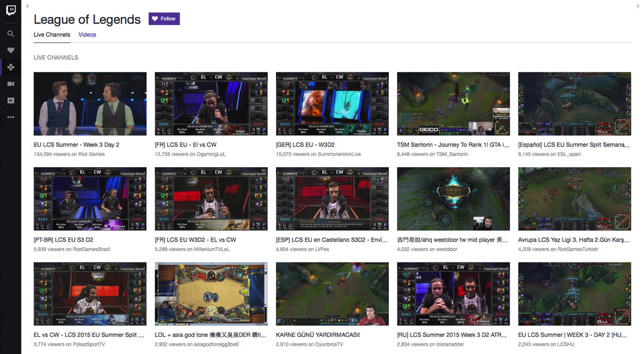Viewport: 644px width, 354px height.
Task: Open the OgamingLoL channel link
Action: (x=210, y=154)
